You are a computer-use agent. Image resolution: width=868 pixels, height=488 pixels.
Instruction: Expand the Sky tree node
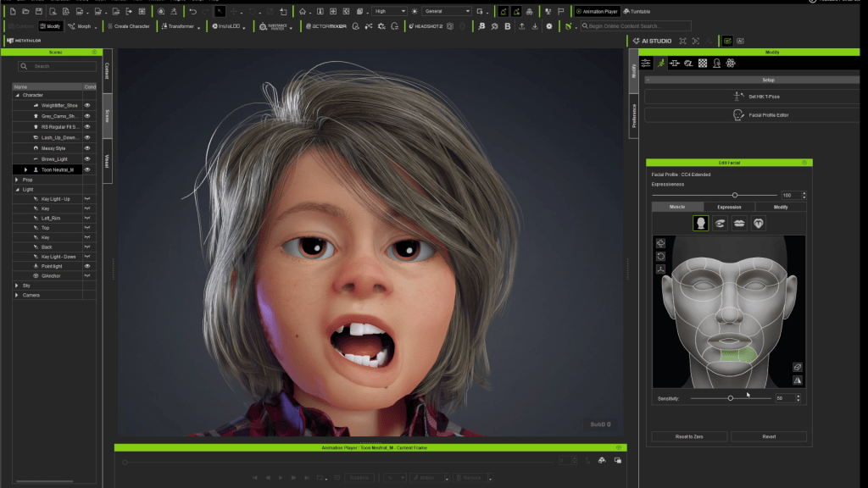17,286
